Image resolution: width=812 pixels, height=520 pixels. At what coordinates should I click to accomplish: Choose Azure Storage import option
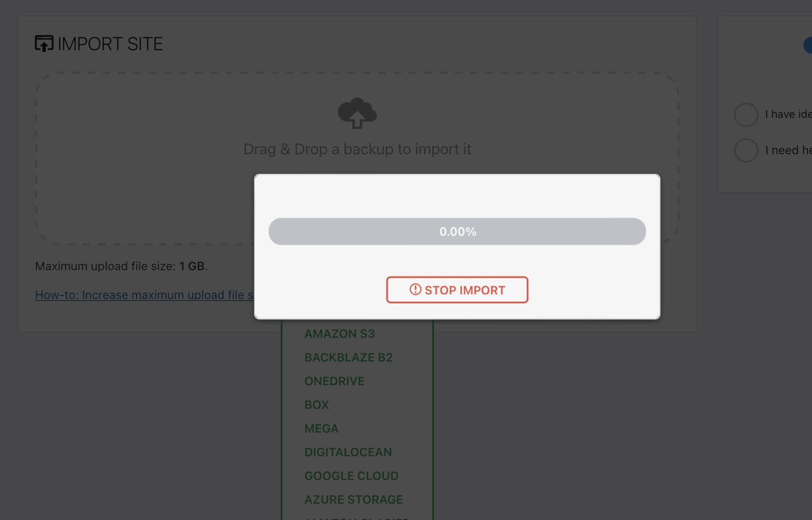pyautogui.click(x=353, y=500)
